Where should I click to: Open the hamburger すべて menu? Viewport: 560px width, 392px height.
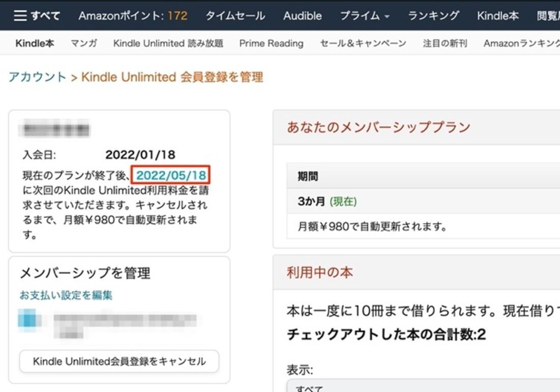click(x=37, y=16)
